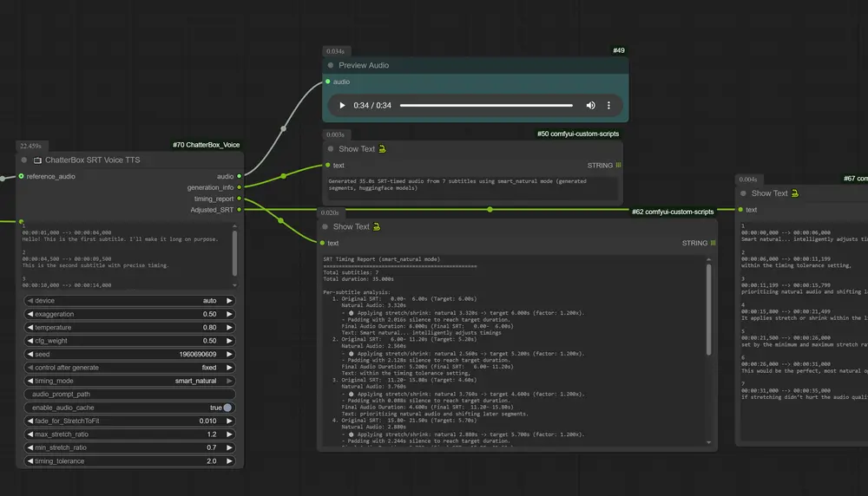Collapse the Preview Audio node
868x496 pixels.
(331, 65)
